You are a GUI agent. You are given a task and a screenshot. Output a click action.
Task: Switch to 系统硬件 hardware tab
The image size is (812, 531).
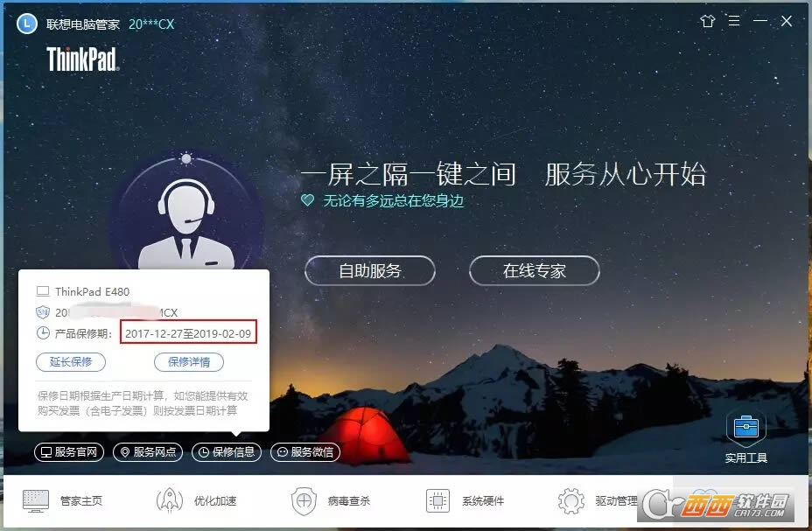(465, 500)
